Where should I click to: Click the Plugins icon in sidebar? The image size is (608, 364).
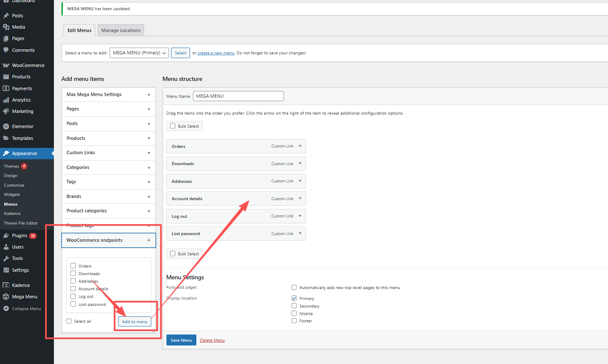(6, 236)
